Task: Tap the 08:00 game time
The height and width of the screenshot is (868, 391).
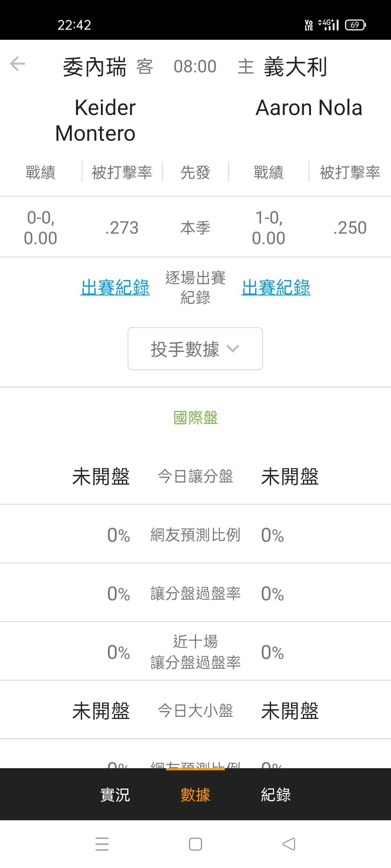Action: click(x=195, y=67)
